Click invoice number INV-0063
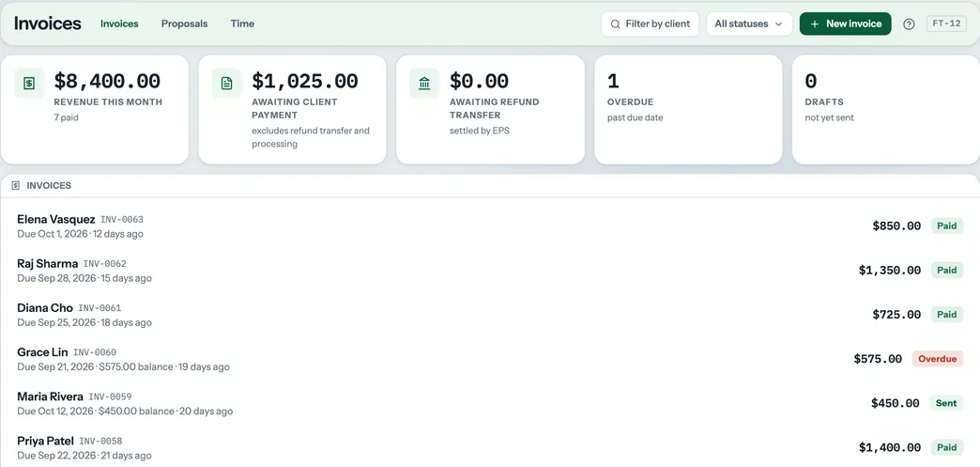 [x=122, y=220]
